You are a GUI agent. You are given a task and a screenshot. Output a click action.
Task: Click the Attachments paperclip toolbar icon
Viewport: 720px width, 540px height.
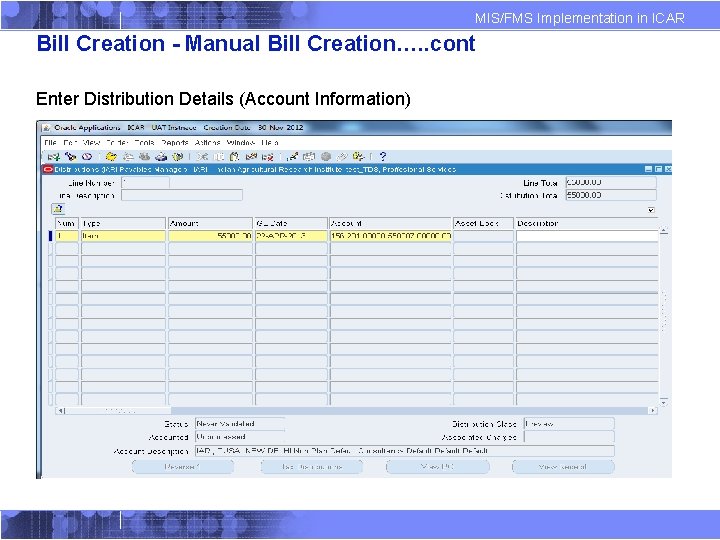point(342,157)
